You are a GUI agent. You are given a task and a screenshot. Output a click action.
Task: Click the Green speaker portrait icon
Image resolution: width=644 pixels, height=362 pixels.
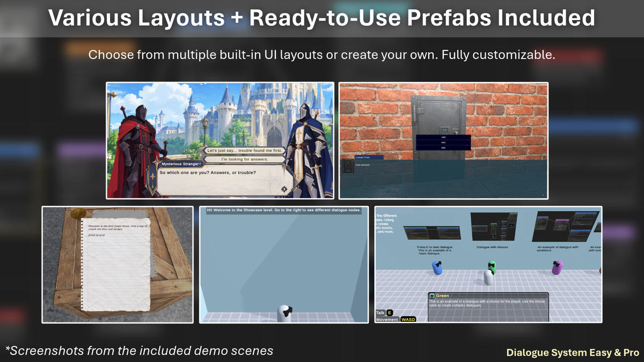point(432,295)
